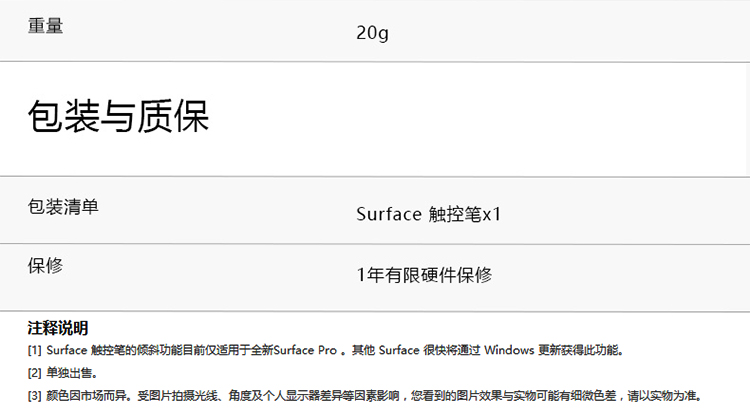The height and width of the screenshot is (414, 750).
Task: Click the 注释说明 heading
Action: (58, 328)
